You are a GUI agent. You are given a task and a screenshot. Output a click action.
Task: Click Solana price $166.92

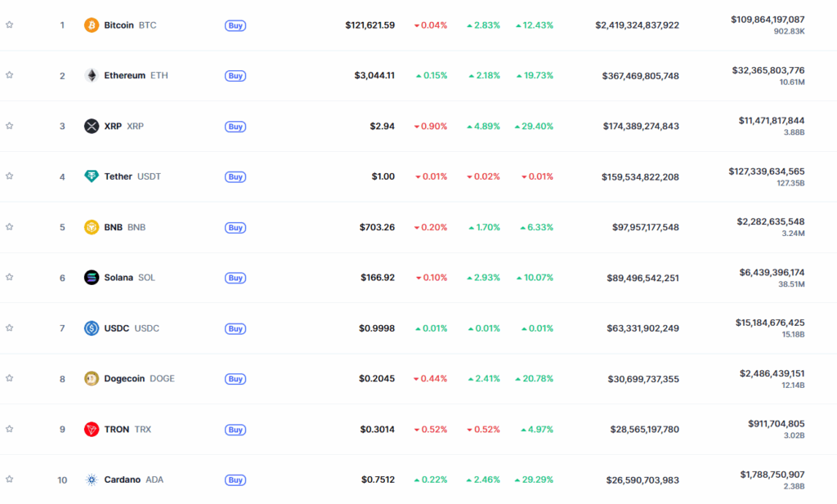click(378, 278)
